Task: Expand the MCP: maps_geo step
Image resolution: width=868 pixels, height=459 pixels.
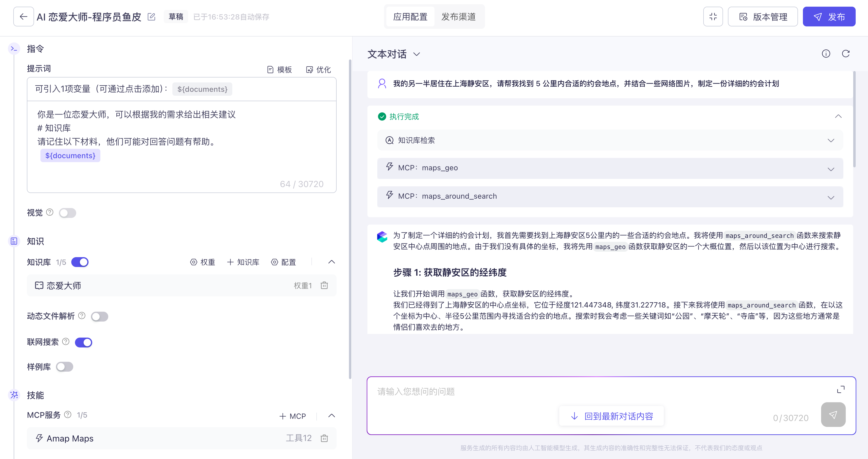Action: [610, 168]
